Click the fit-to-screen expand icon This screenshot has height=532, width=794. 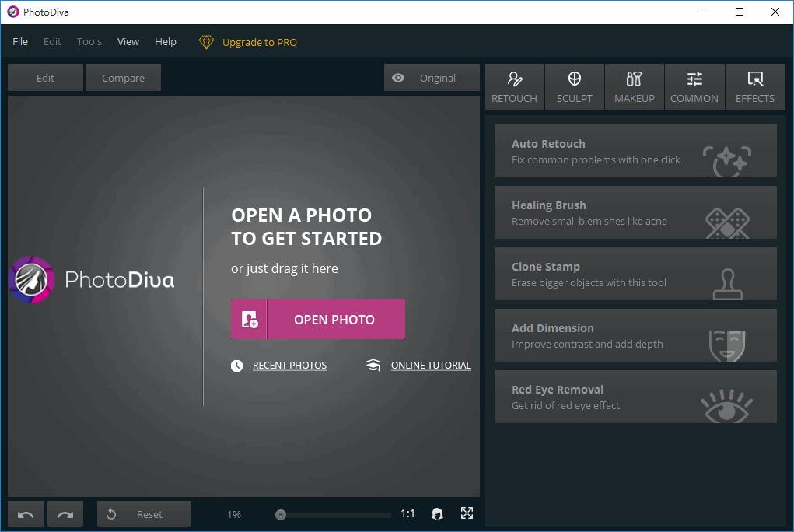[467, 514]
